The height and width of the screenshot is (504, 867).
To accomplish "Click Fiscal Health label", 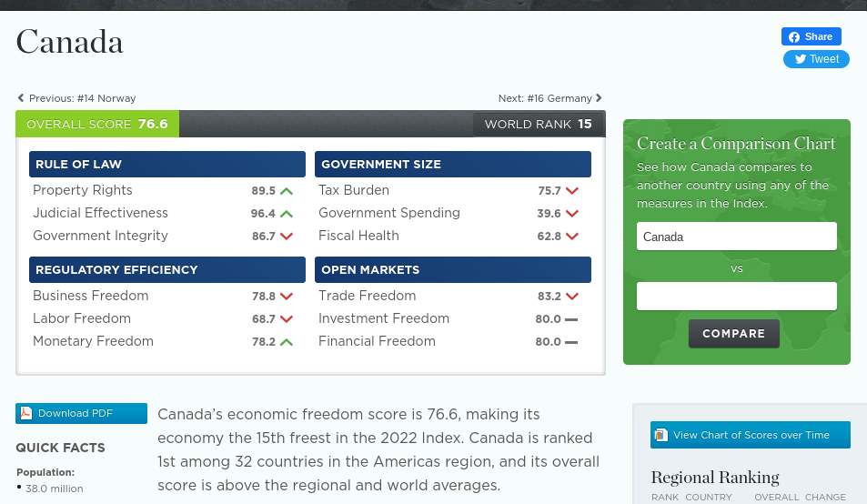I will pos(358,236).
